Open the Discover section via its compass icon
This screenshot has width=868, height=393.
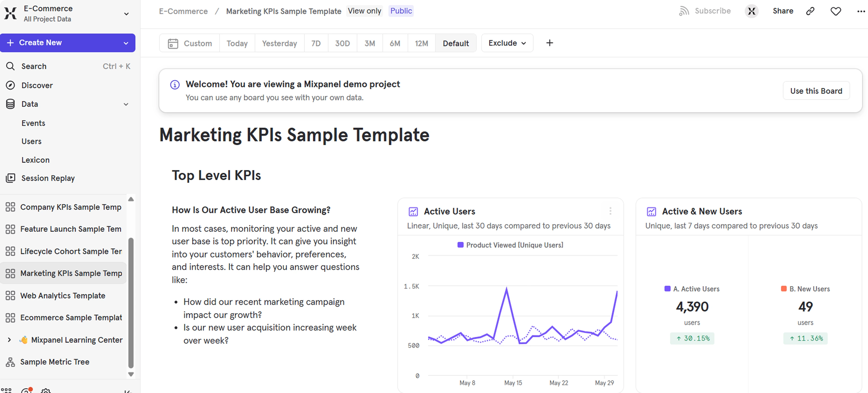click(x=10, y=85)
